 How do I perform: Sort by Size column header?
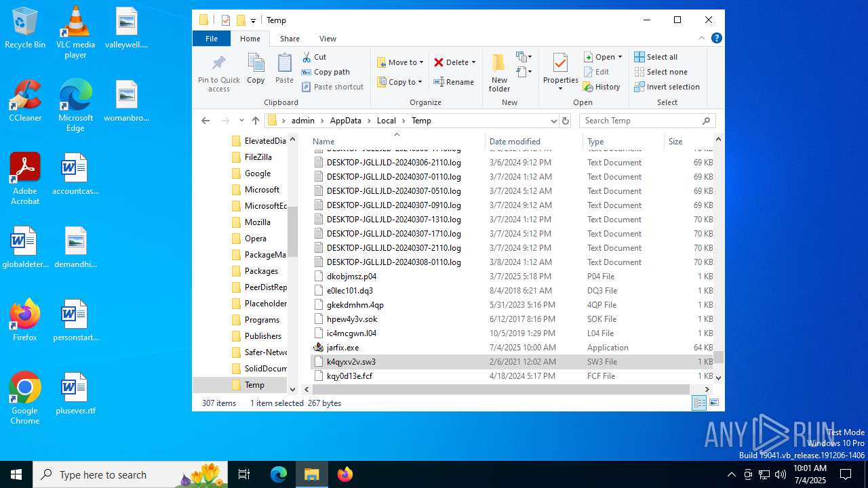coord(688,142)
